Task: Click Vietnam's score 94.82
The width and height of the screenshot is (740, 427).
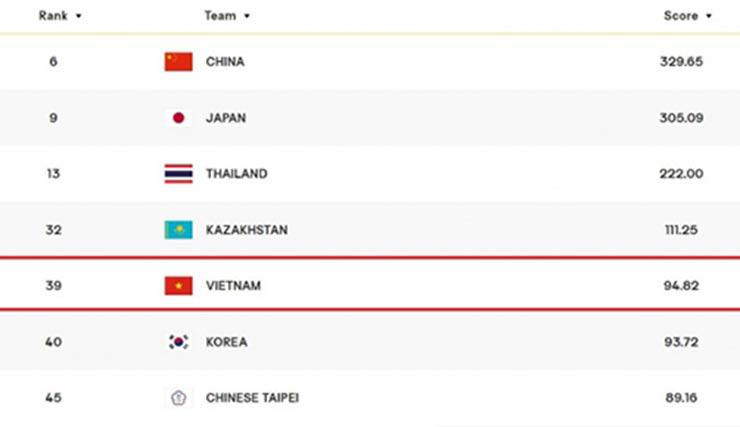Action: [x=681, y=286]
